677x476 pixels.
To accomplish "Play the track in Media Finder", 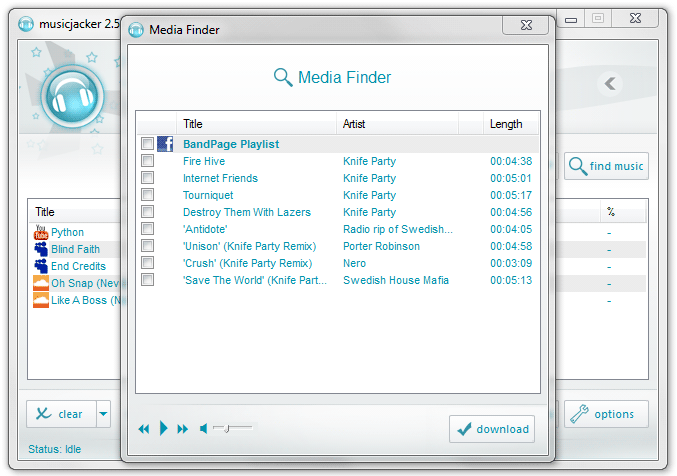I will pos(163,428).
